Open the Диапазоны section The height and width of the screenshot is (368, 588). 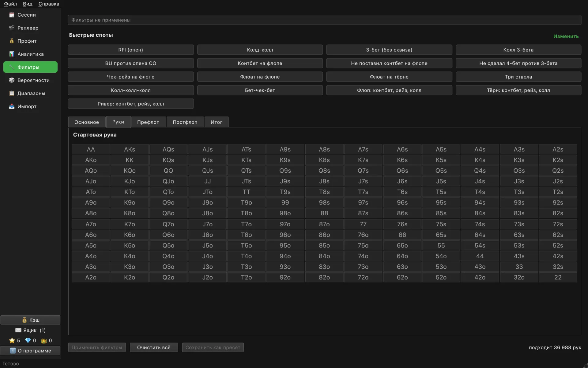click(x=30, y=93)
